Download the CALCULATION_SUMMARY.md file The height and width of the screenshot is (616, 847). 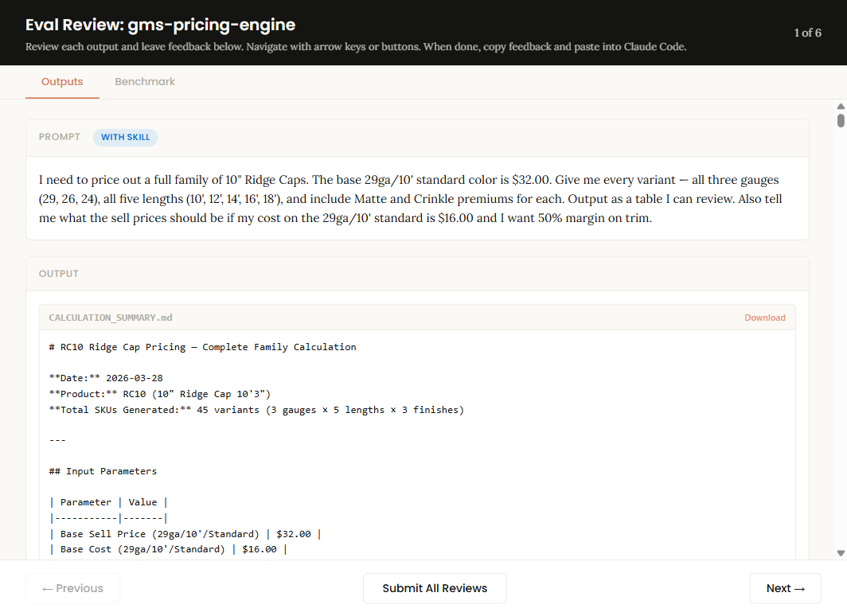(765, 317)
